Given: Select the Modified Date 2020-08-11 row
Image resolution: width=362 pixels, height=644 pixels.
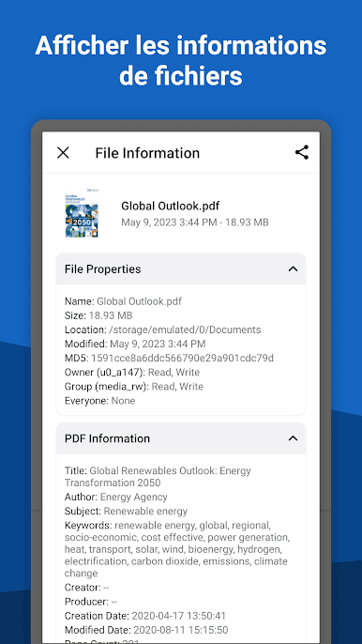Looking at the screenshot, I should [x=146, y=630].
